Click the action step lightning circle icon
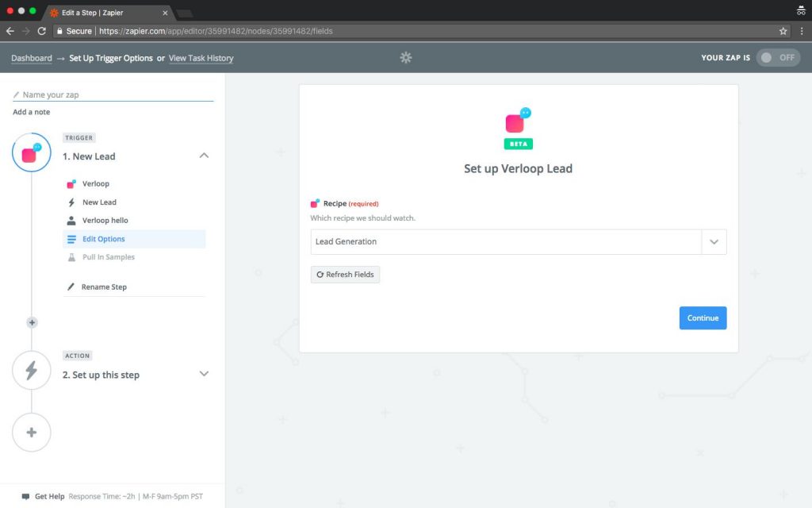 tap(32, 370)
